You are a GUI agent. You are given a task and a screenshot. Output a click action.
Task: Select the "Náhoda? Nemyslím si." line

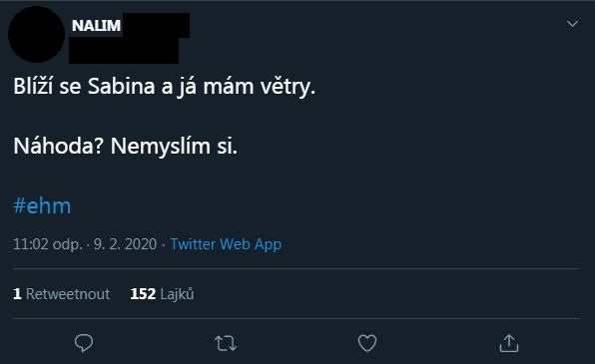point(126,146)
